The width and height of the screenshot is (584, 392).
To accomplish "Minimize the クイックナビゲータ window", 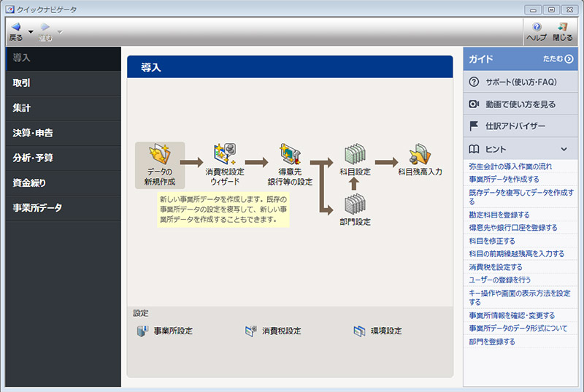I will coord(534,9).
